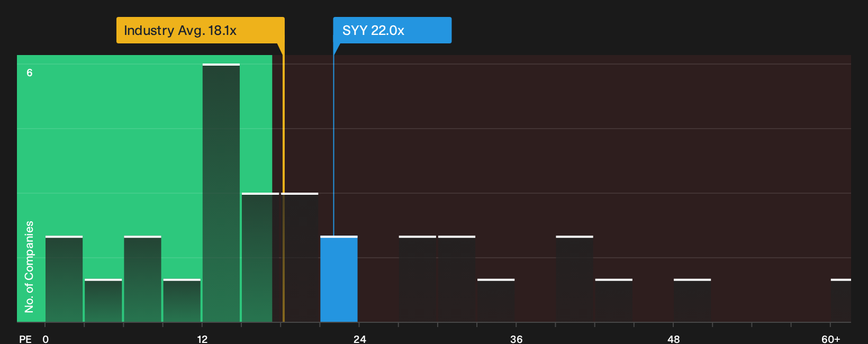Click the x-axis label 36
This screenshot has width=868, height=344.
click(x=517, y=339)
